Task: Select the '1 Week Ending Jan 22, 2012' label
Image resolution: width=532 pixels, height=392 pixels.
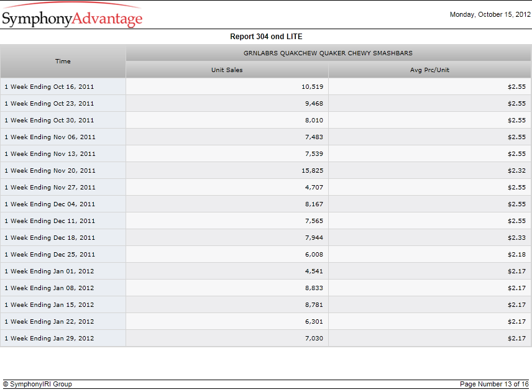Action: click(49, 322)
